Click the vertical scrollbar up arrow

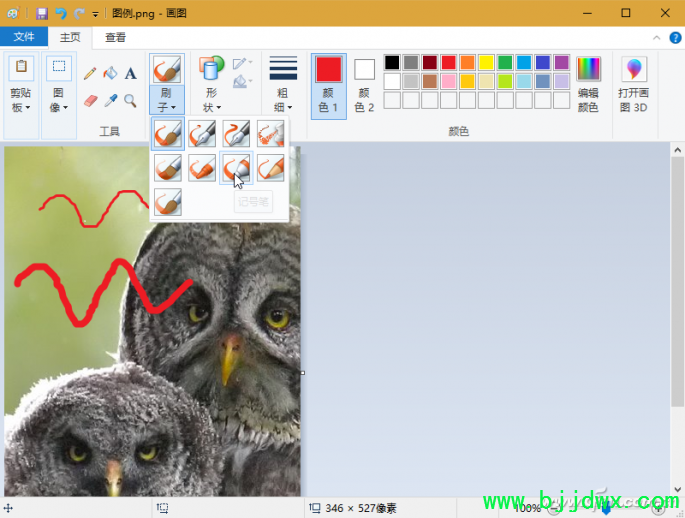tap(678, 150)
